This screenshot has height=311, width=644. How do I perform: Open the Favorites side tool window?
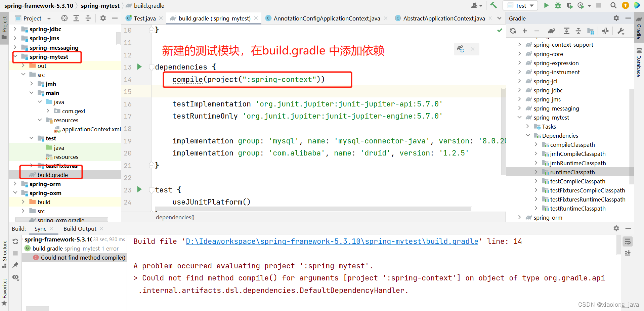click(x=4, y=292)
